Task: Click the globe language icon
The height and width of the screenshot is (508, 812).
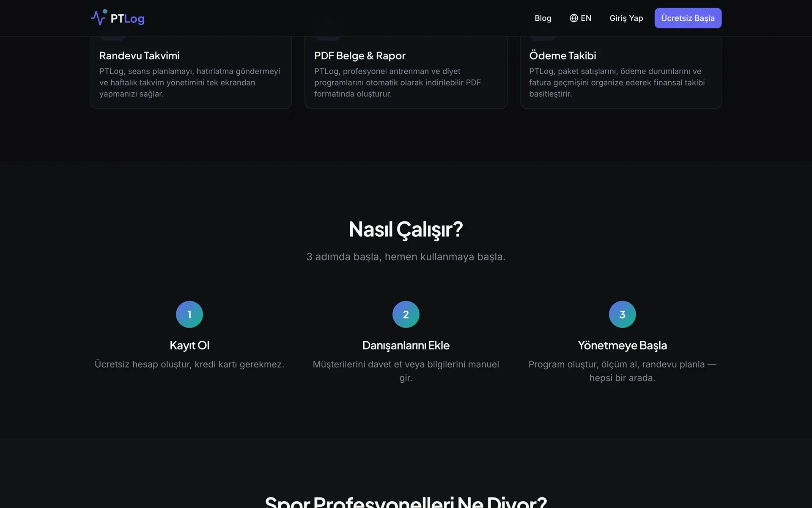Action: tap(573, 18)
